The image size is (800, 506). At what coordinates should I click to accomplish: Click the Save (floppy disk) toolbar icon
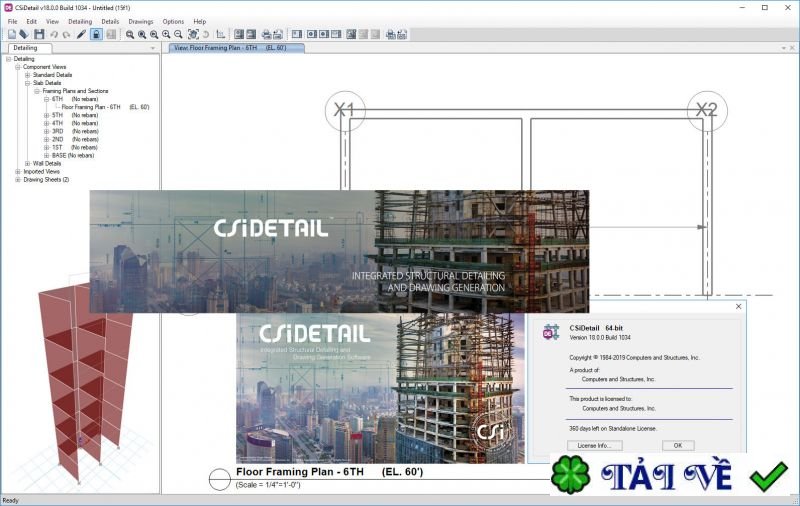(x=39, y=34)
